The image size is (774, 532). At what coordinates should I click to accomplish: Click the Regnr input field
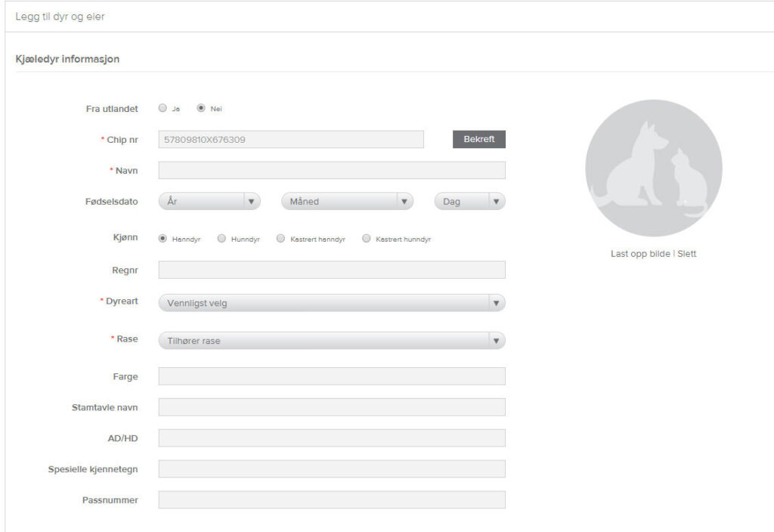pyautogui.click(x=331, y=270)
